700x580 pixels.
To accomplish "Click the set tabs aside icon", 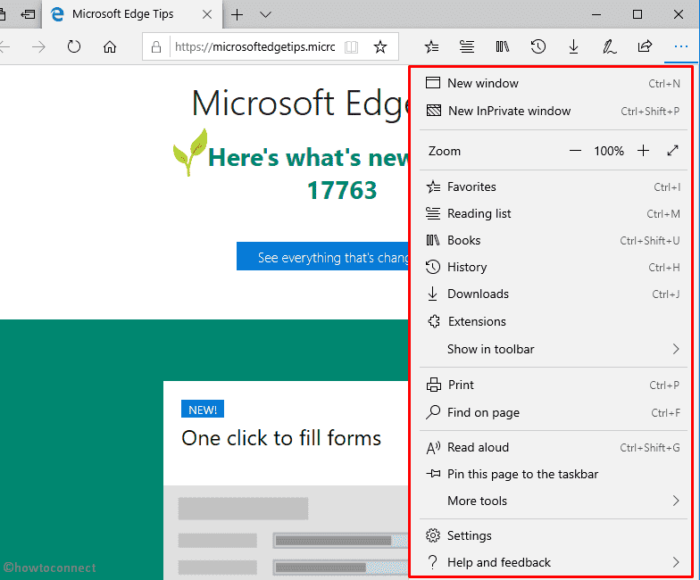I will 28,14.
